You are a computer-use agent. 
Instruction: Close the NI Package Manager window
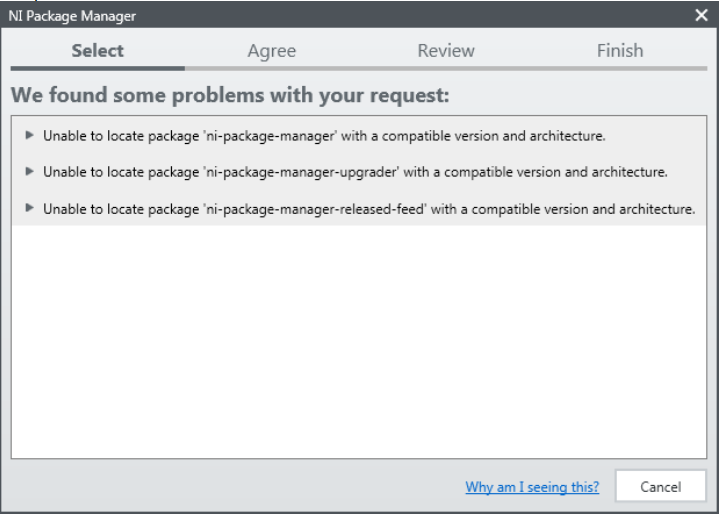702,16
